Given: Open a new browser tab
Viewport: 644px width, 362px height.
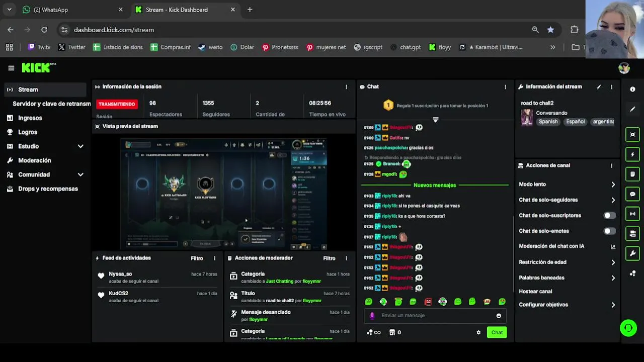Looking at the screenshot, I should point(250,10).
